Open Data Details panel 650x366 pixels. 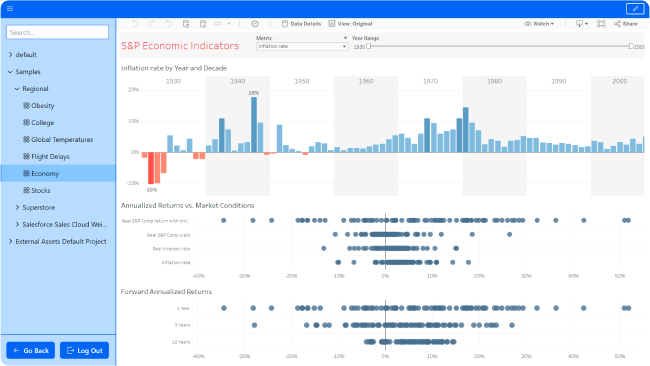pyautogui.click(x=301, y=24)
